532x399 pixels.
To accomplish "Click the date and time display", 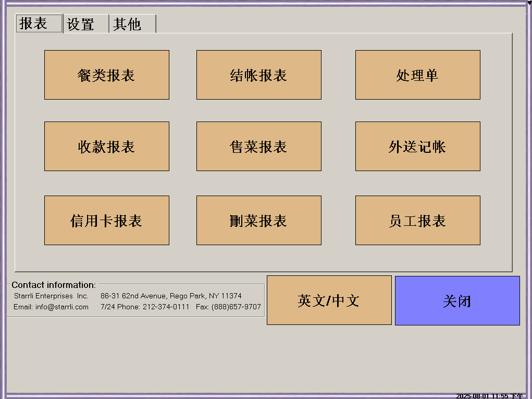I will click(489, 396).
